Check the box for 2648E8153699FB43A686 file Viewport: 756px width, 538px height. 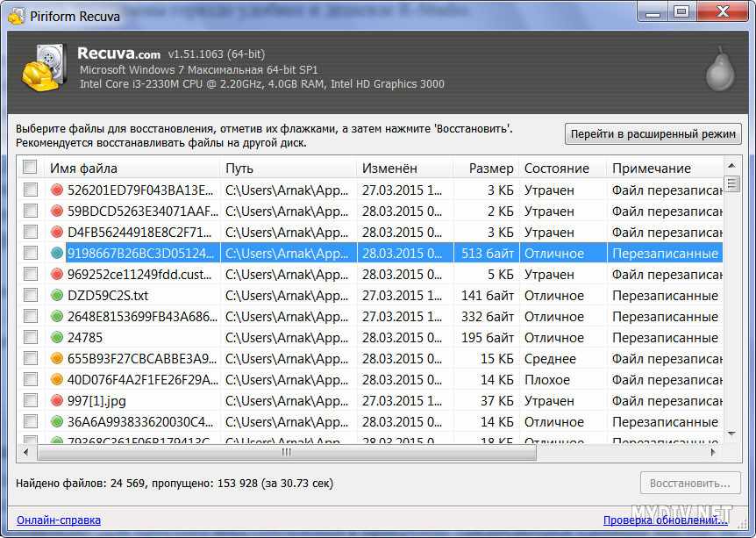pos(31,316)
